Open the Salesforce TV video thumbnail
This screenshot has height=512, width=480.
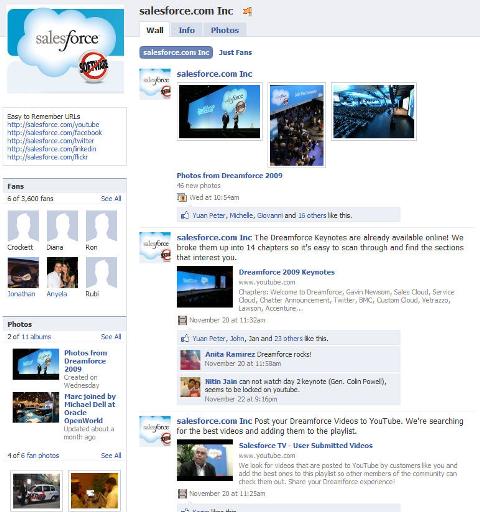tap(205, 460)
